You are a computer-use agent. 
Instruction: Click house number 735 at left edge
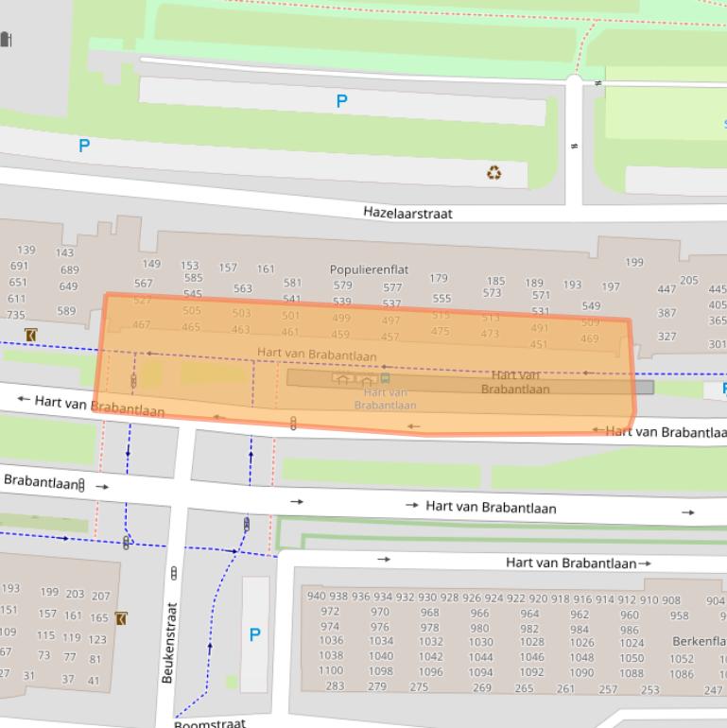(16, 315)
